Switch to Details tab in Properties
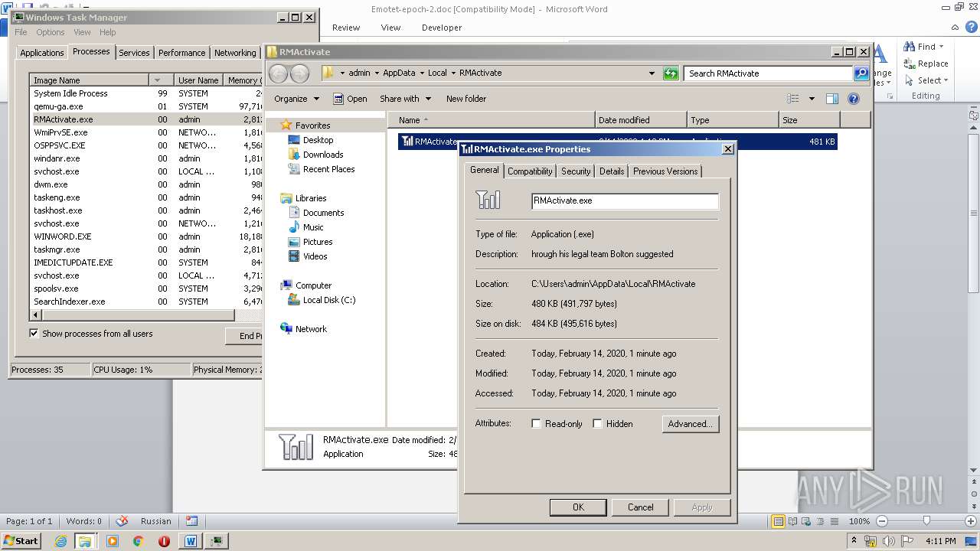Viewport: 980px width, 551px height. pyautogui.click(x=612, y=171)
